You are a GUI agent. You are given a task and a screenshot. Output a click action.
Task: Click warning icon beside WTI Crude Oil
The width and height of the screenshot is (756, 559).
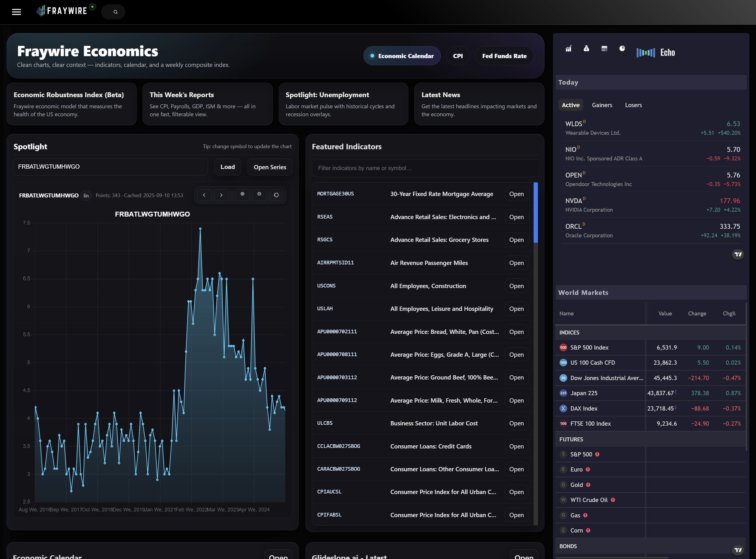click(613, 500)
